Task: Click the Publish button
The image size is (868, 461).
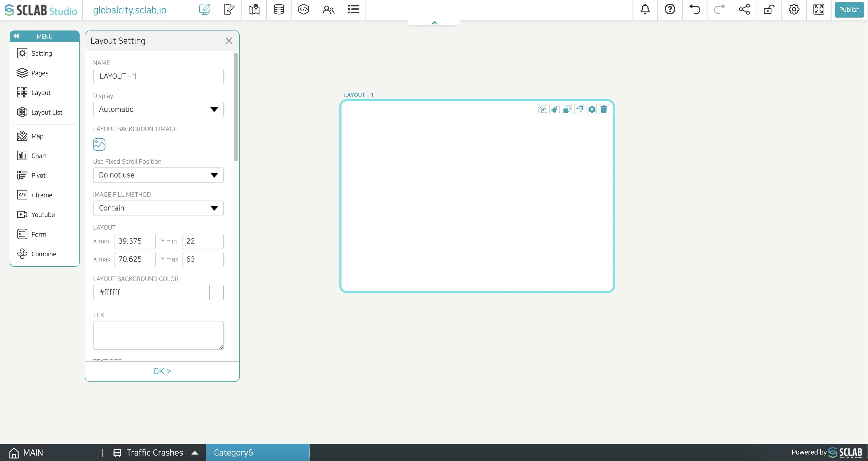Action: (x=849, y=10)
